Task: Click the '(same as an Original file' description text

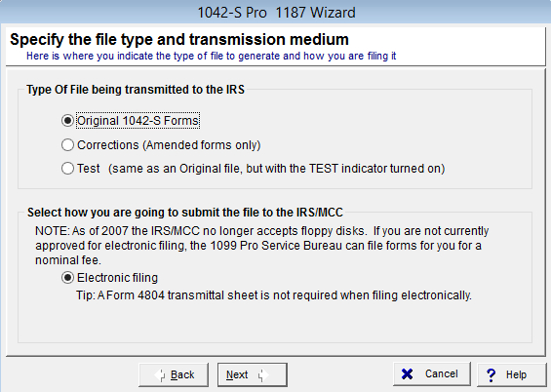Action: (277, 169)
